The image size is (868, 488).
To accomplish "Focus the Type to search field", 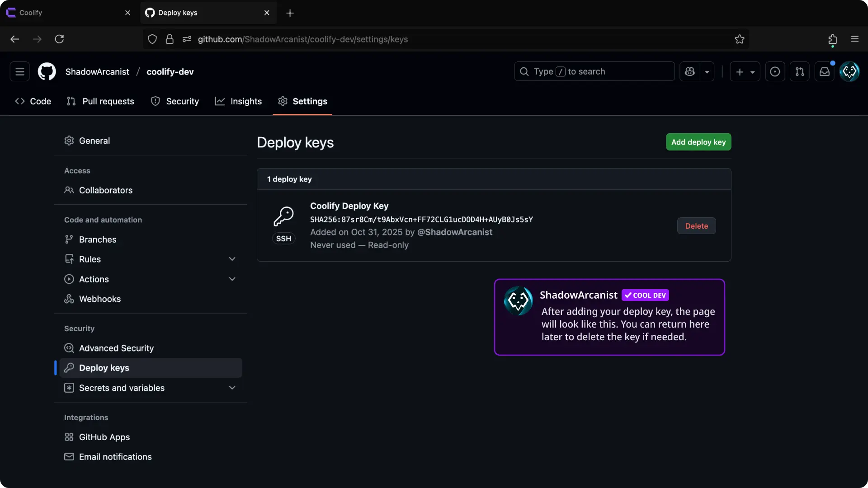I will 594,71.
